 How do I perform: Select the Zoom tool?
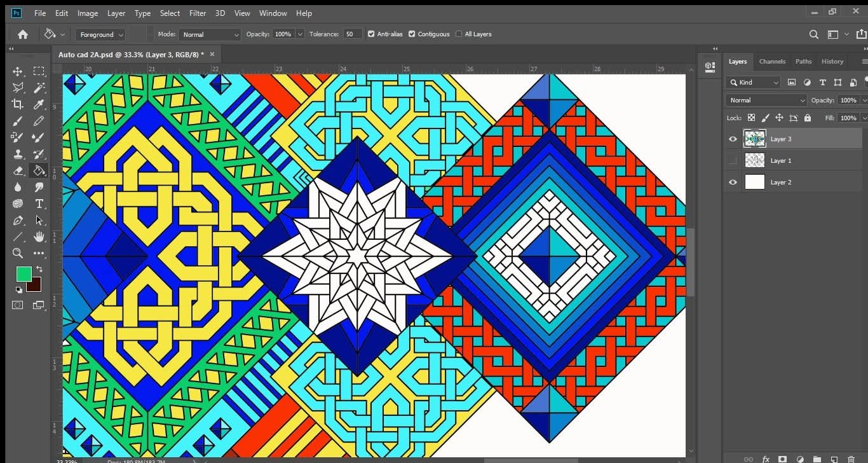pyautogui.click(x=18, y=253)
